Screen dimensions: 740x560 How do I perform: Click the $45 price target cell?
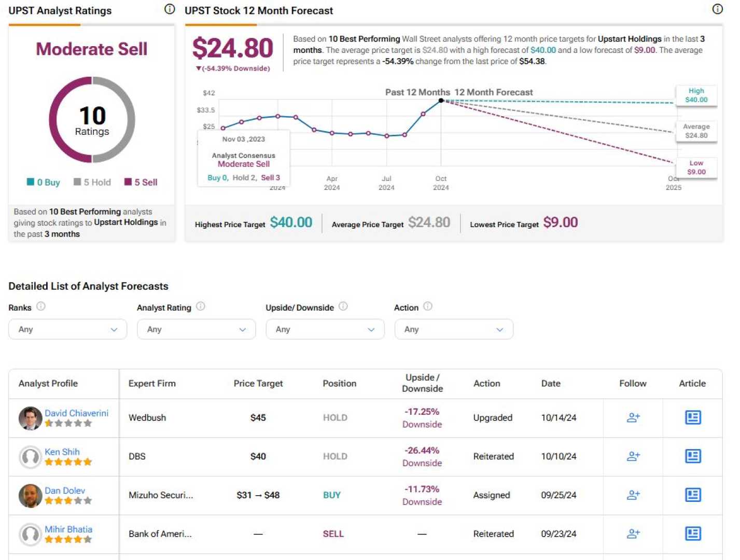[258, 417]
